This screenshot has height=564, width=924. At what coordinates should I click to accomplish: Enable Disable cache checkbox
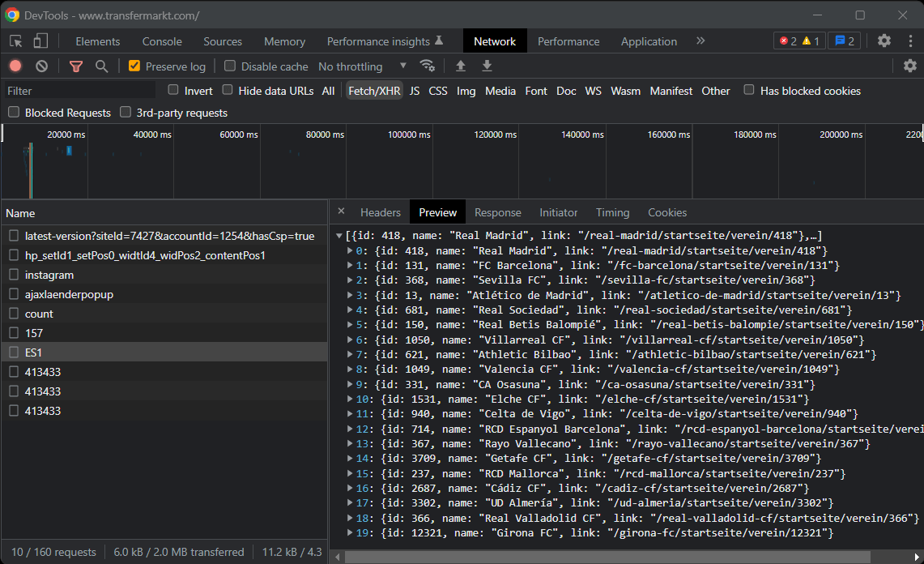[x=230, y=66]
